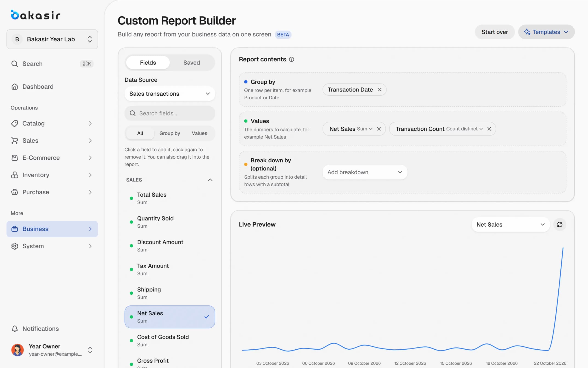The image size is (588, 368).
Task: Click the Start over button
Action: [495, 32]
